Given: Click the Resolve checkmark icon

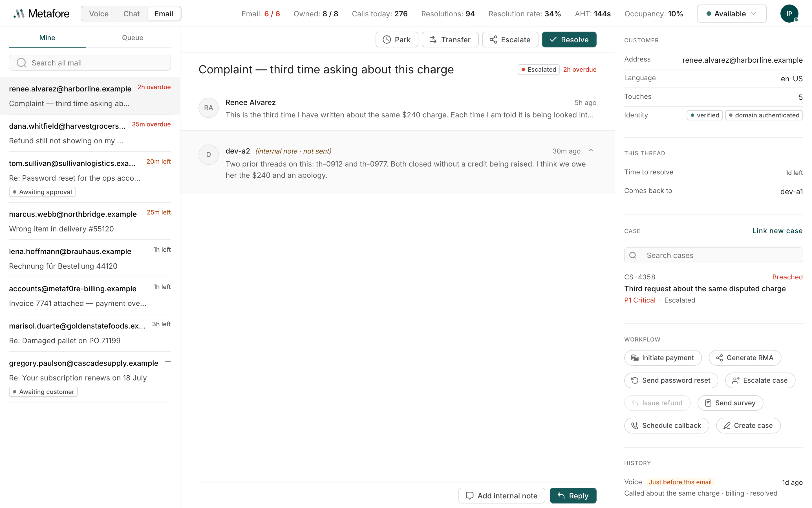Looking at the screenshot, I should point(553,40).
